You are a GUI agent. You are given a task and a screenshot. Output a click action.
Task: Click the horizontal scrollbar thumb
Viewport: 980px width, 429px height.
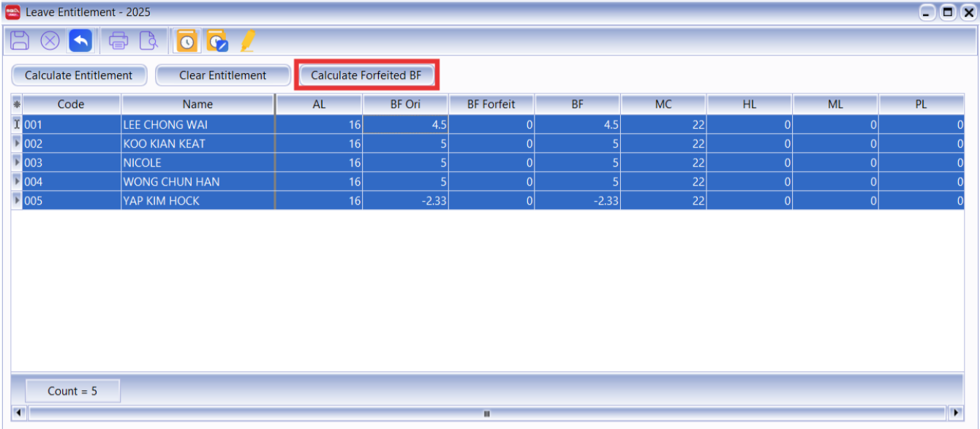[486, 413]
